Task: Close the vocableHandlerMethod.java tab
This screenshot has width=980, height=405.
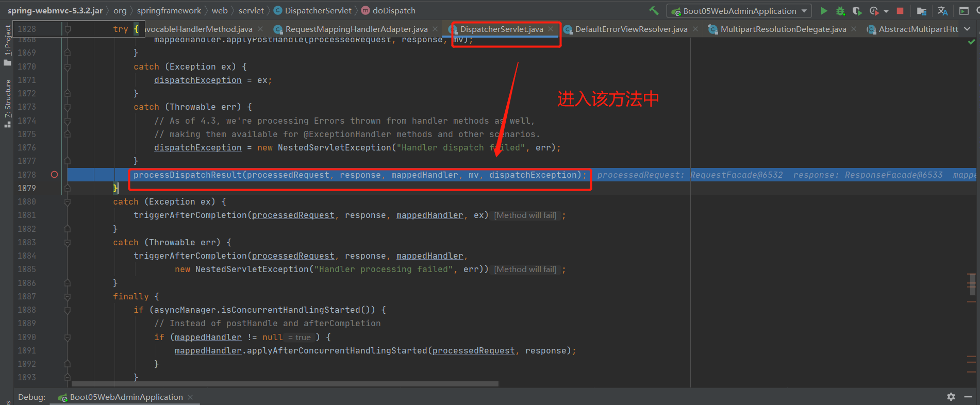Action: point(260,29)
